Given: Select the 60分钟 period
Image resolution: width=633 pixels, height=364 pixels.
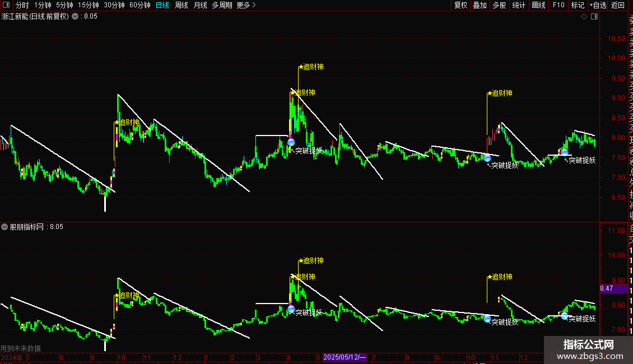Looking at the screenshot, I should (x=140, y=5).
